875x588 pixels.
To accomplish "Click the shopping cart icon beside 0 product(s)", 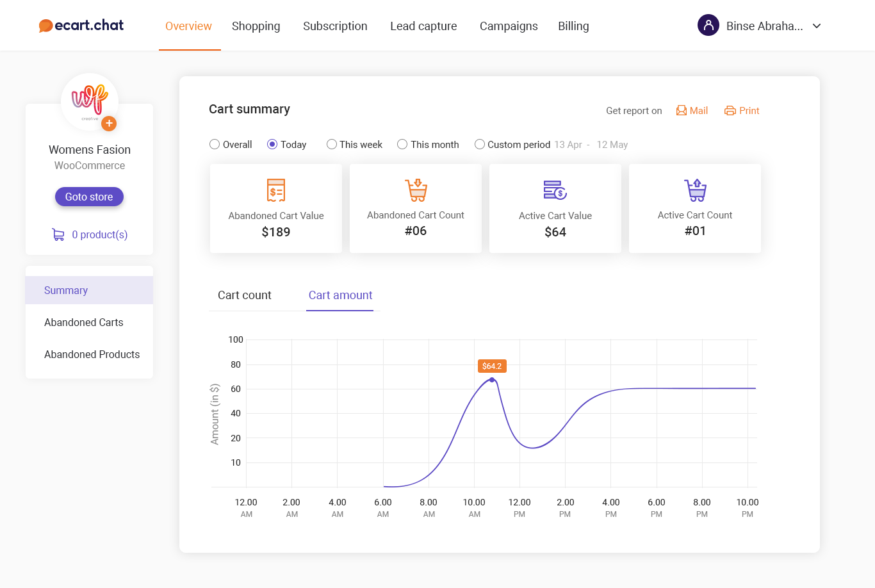I will click(58, 234).
